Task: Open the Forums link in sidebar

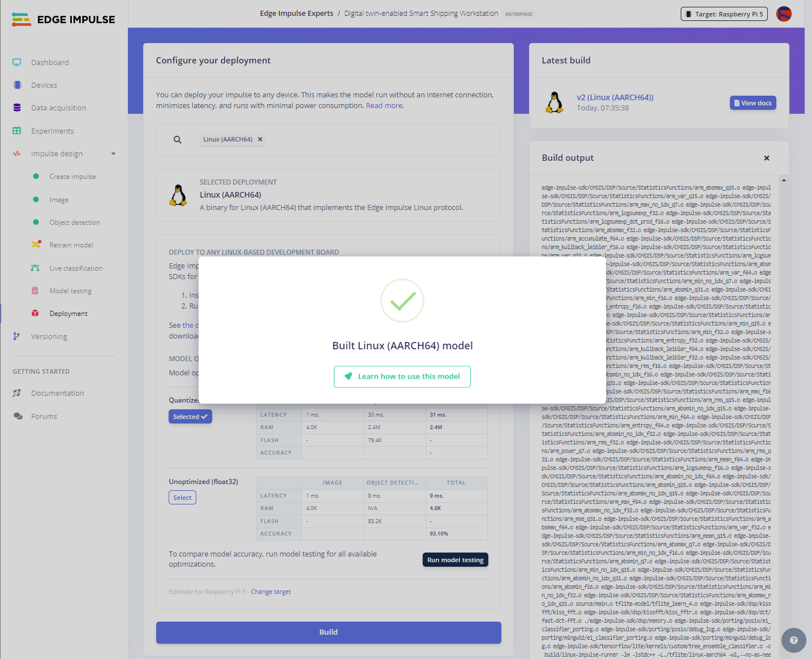Action: point(44,416)
